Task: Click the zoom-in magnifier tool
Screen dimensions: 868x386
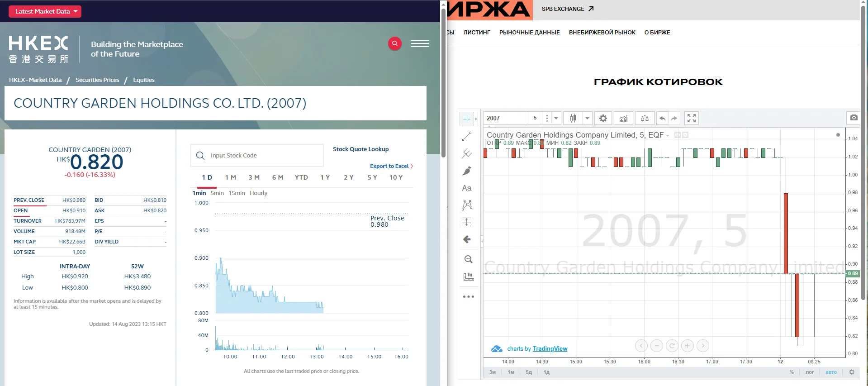Action: point(468,259)
